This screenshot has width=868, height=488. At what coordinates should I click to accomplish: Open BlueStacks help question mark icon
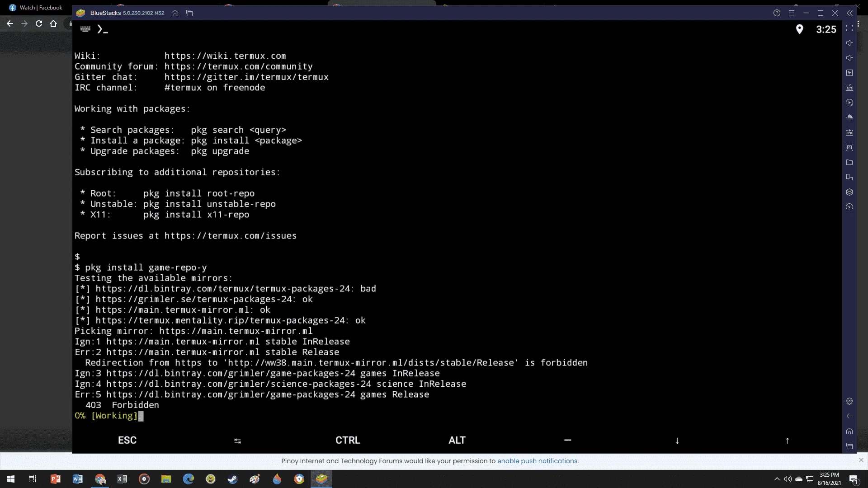(x=777, y=13)
